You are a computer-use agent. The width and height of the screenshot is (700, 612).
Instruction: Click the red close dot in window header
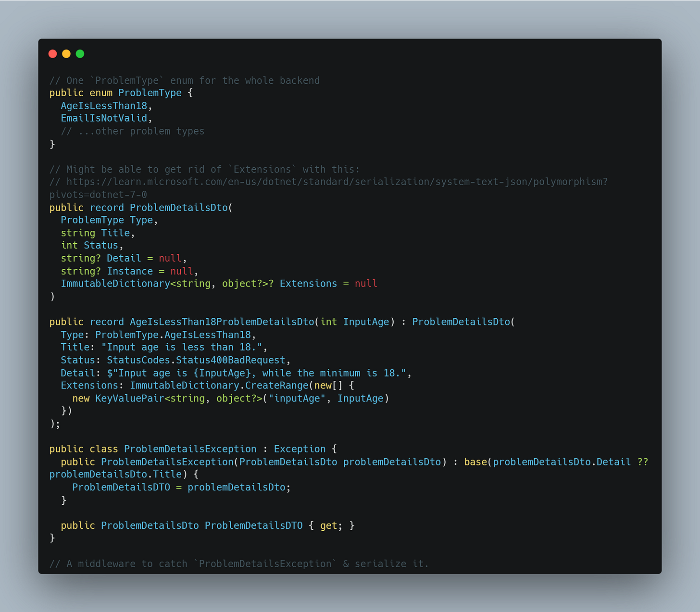(53, 54)
